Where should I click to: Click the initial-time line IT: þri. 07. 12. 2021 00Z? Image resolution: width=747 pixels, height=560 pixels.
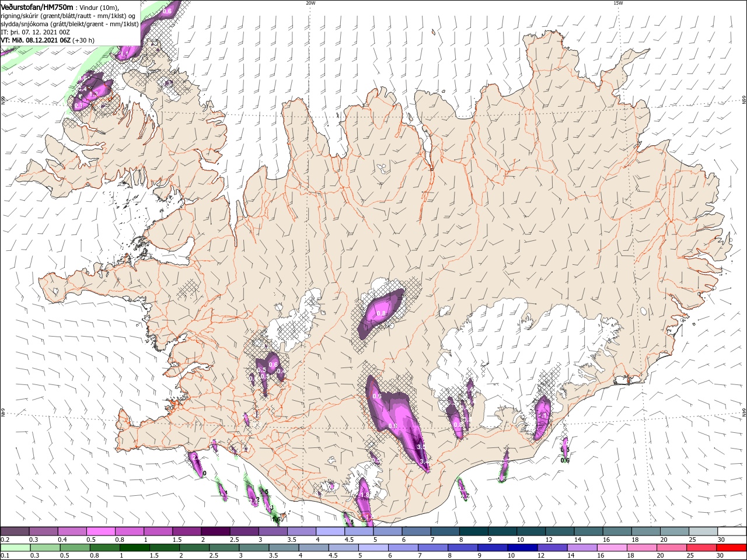tap(35, 32)
